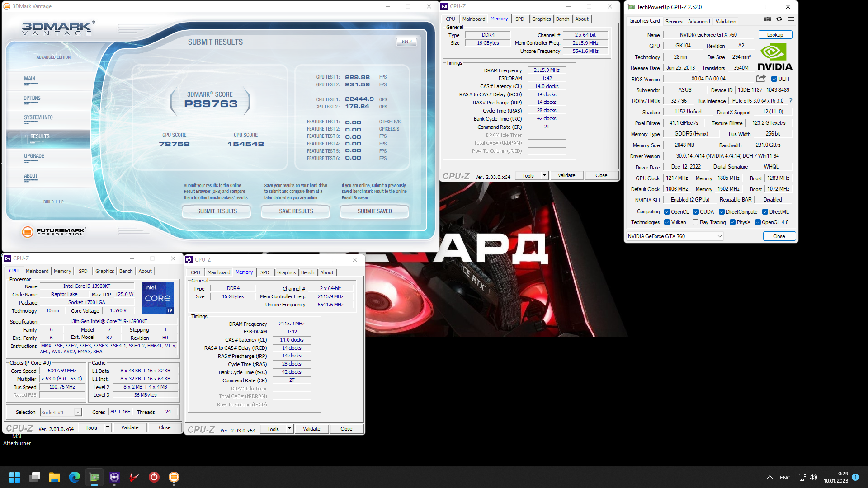868x488 pixels.
Task: Switch to 3DMark Vantage on the taskbar
Action: [174, 477]
